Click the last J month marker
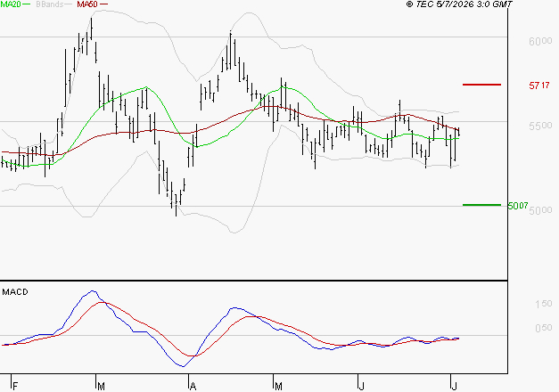 454,386
